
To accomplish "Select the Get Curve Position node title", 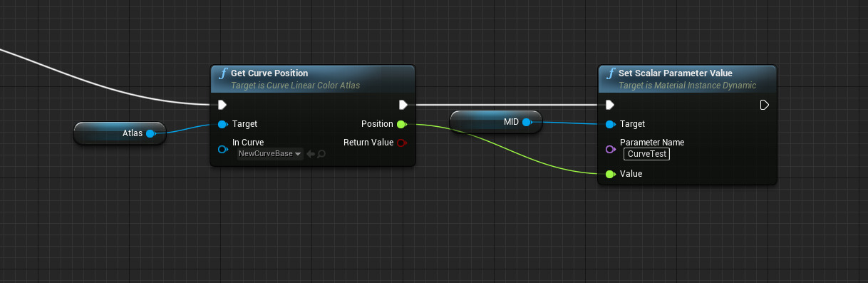I will [x=269, y=73].
